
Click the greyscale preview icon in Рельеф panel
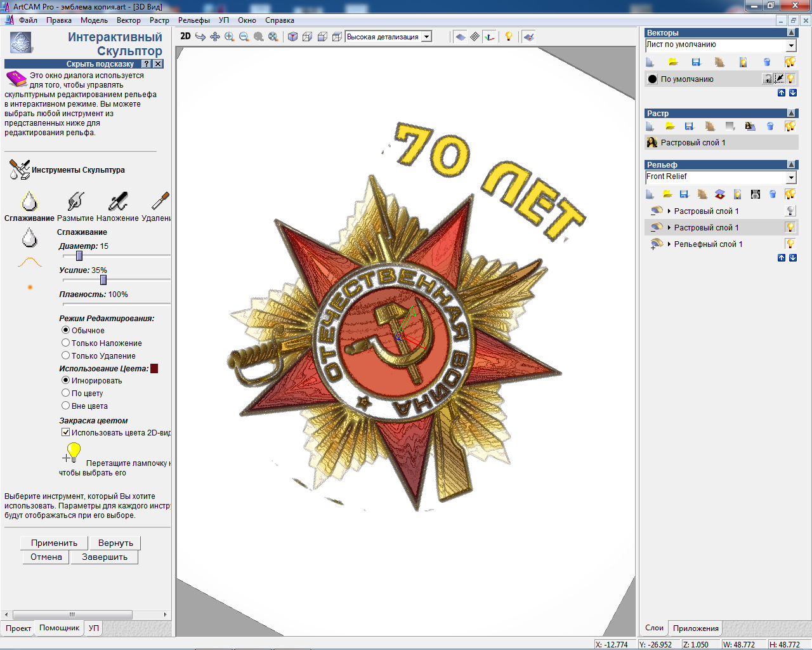point(755,194)
